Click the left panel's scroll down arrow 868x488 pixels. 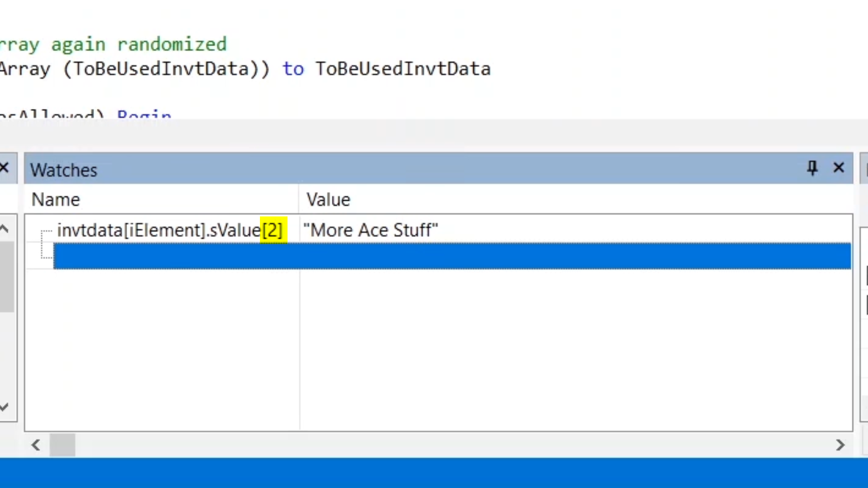click(5, 407)
